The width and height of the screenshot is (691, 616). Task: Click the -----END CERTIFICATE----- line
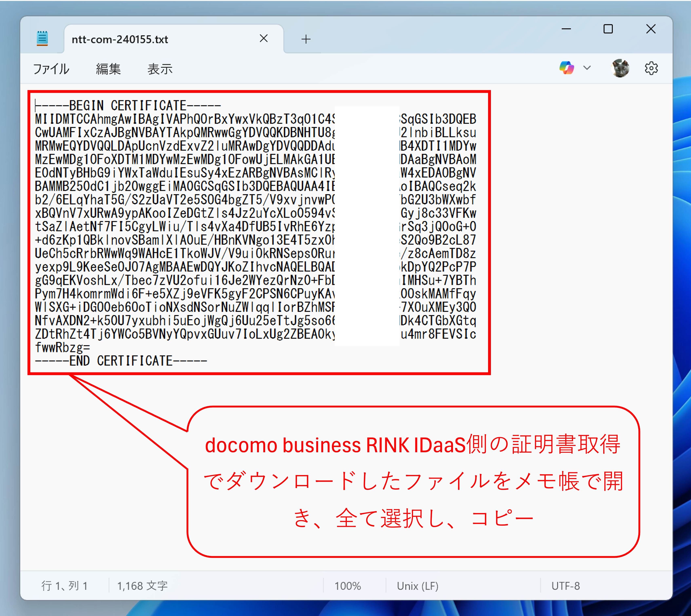[x=121, y=361]
